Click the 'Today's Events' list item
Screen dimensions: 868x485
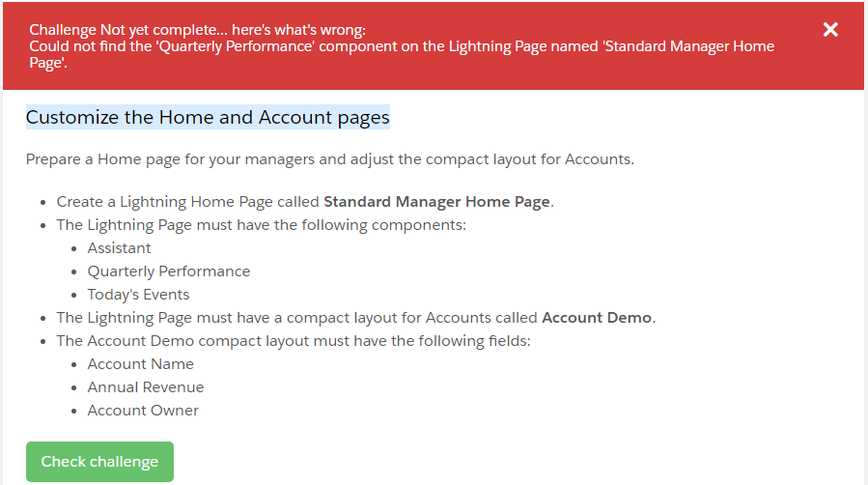click(x=138, y=295)
